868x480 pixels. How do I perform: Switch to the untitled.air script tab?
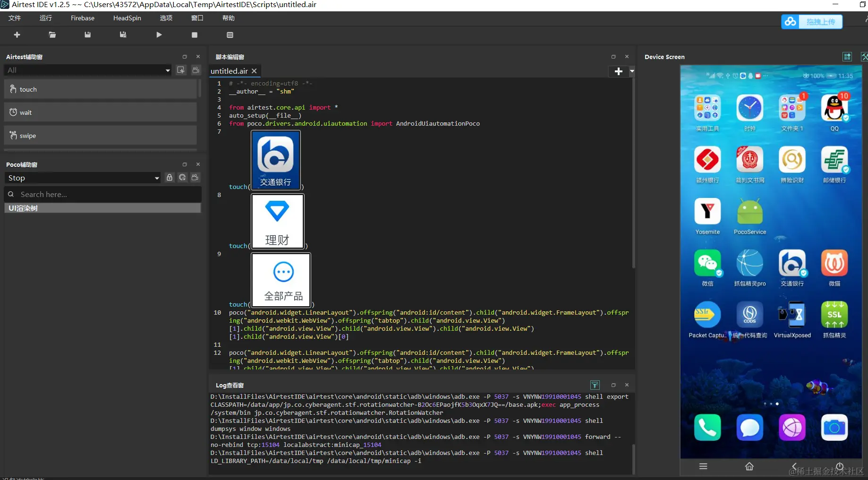pos(229,71)
